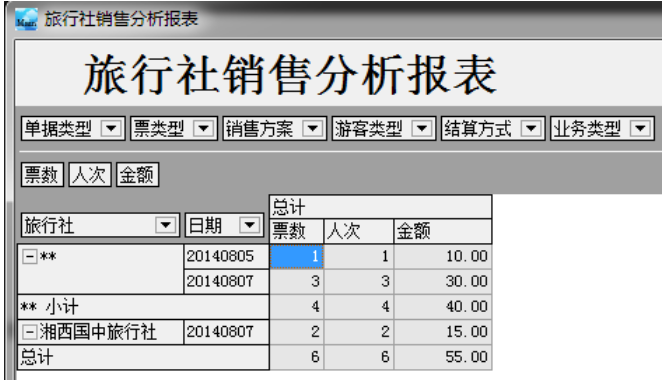Open the 业务类型 filter dropdown
Screen dimensions: 667x380
640,128
